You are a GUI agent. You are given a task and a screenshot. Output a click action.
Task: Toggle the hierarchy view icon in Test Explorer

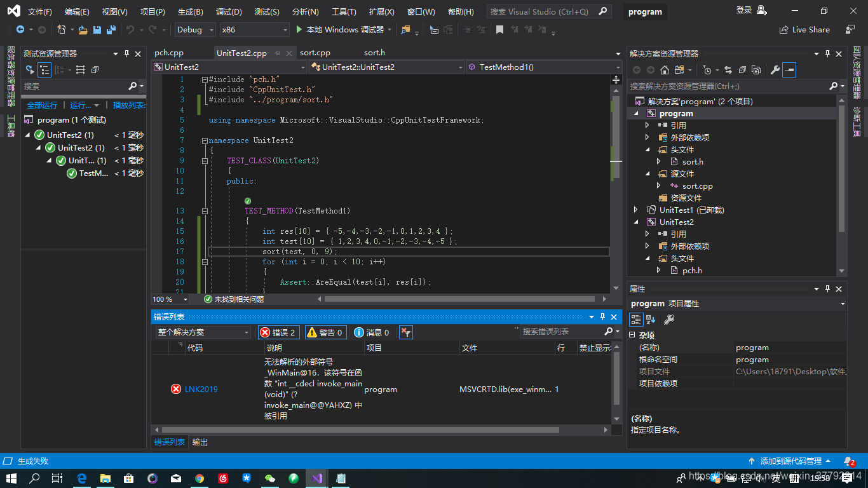44,70
